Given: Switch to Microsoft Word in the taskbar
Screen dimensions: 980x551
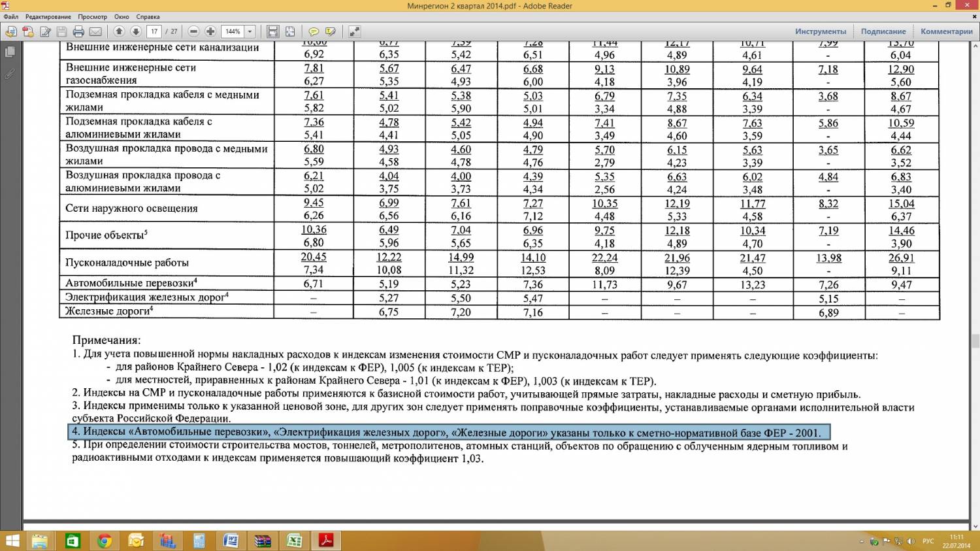Looking at the screenshot, I should [231, 541].
